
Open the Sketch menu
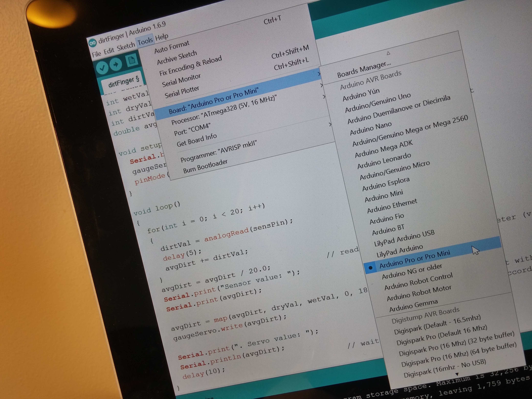coord(126,46)
